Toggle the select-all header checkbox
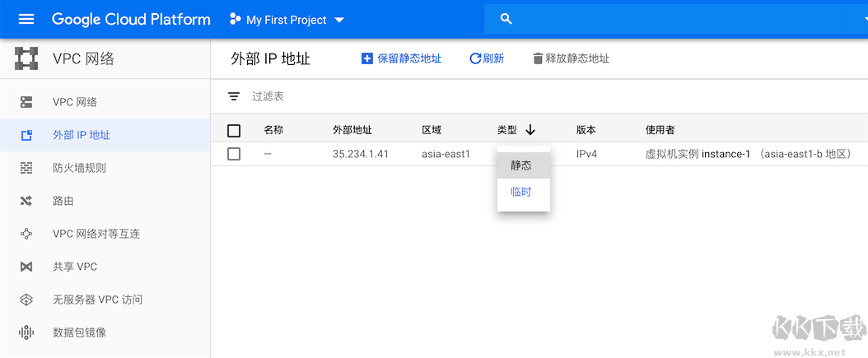The height and width of the screenshot is (358, 868). (234, 131)
